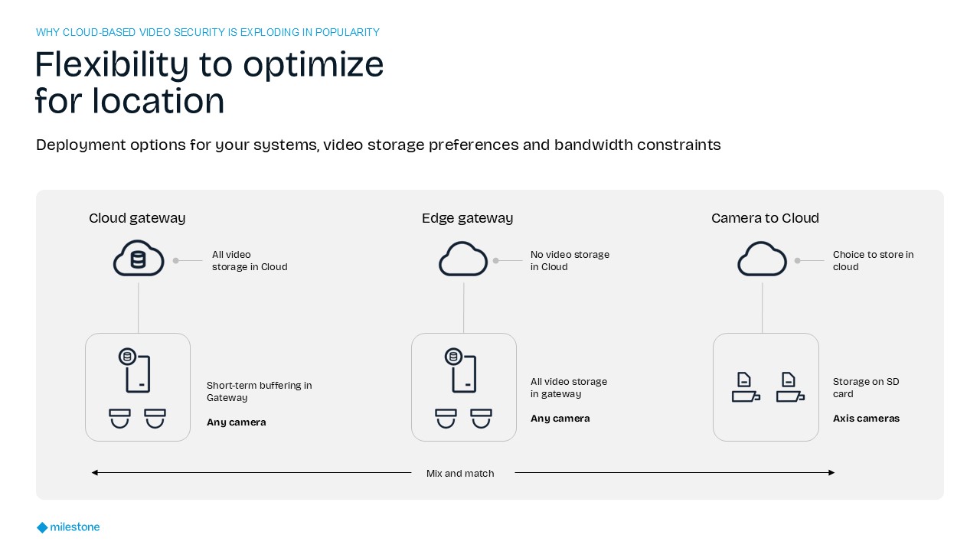Image resolution: width=980 pixels, height=551 pixels.
Task: Click the Camera to Cloud cloud icon
Action: click(x=762, y=259)
